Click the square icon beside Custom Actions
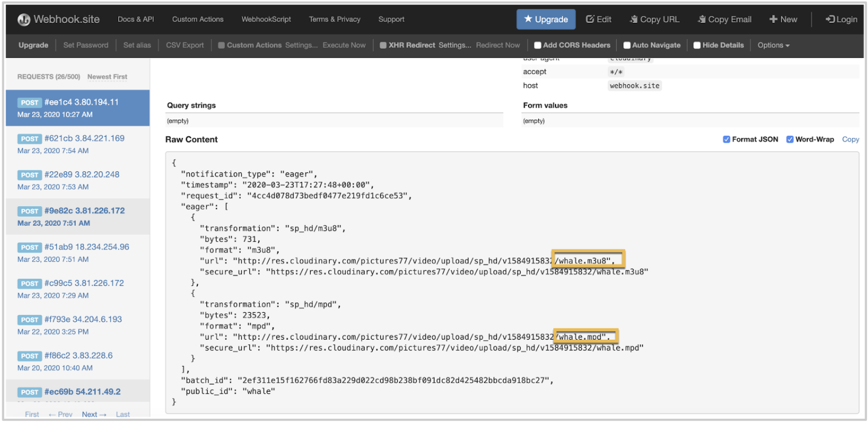 click(221, 45)
